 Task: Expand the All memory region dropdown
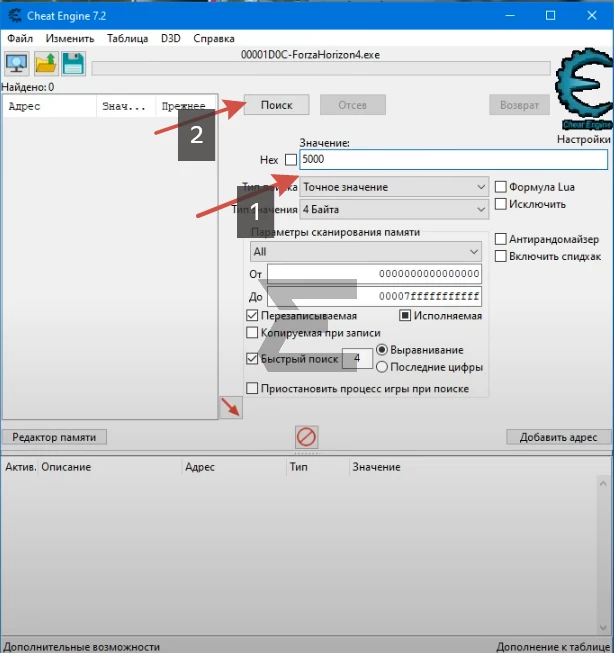tap(366, 252)
